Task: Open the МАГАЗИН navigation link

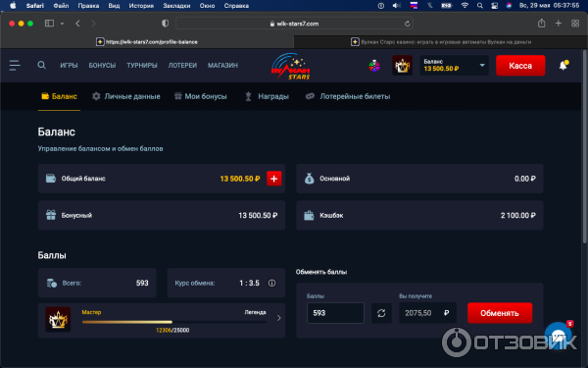Action: [x=222, y=66]
